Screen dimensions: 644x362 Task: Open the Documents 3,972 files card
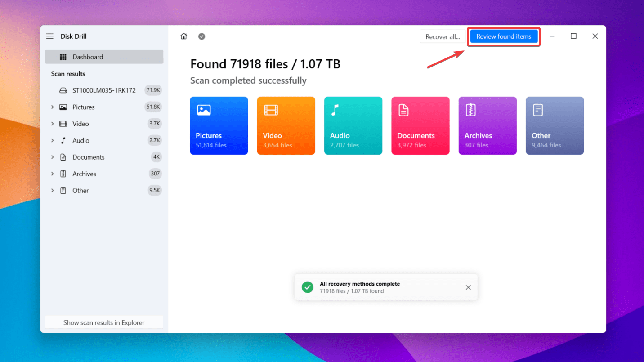(x=420, y=125)
